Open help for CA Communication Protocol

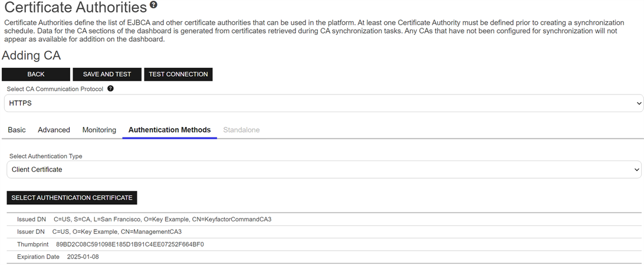click(110, 89)
